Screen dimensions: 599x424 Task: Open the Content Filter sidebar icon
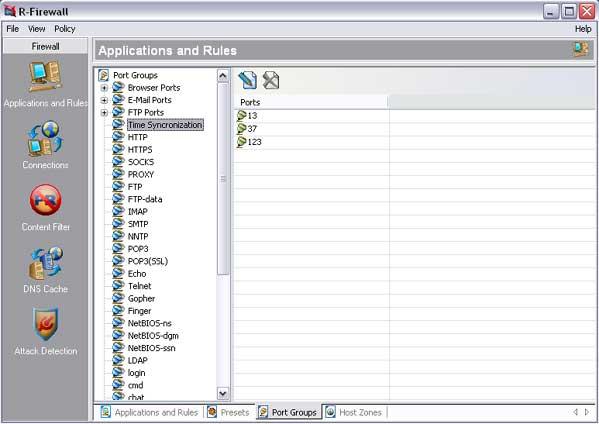(45, 200)
